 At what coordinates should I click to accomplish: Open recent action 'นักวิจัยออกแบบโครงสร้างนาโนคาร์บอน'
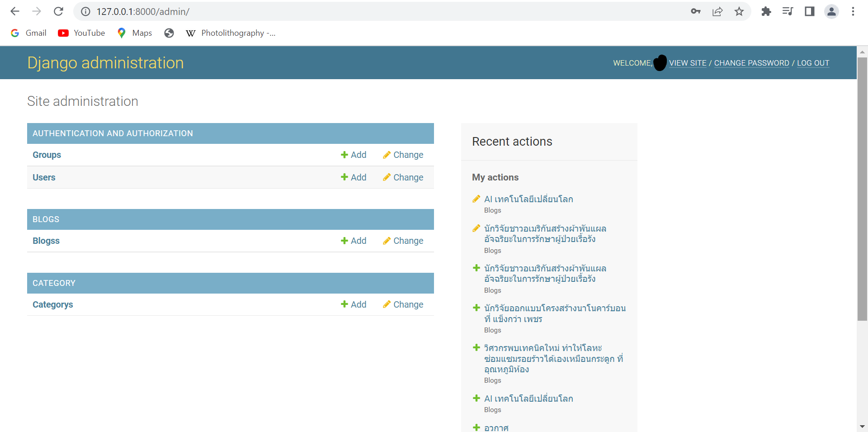point(555,313)
